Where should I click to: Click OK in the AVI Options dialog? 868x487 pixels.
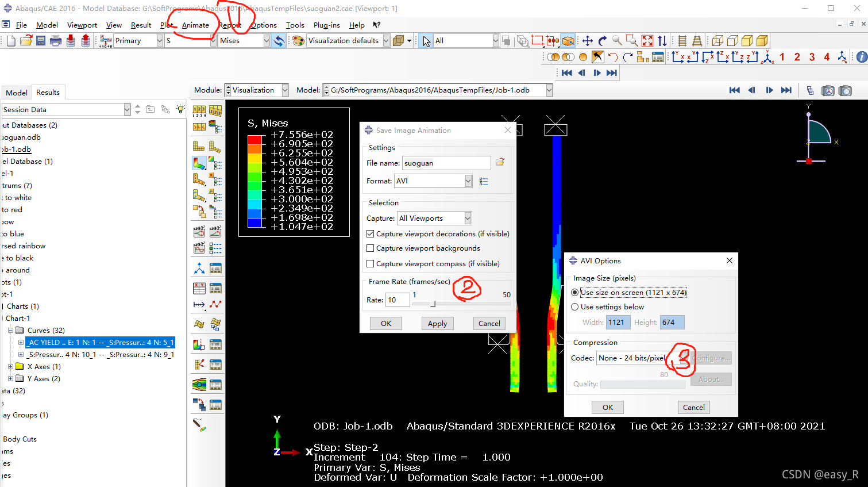[607, 408]
